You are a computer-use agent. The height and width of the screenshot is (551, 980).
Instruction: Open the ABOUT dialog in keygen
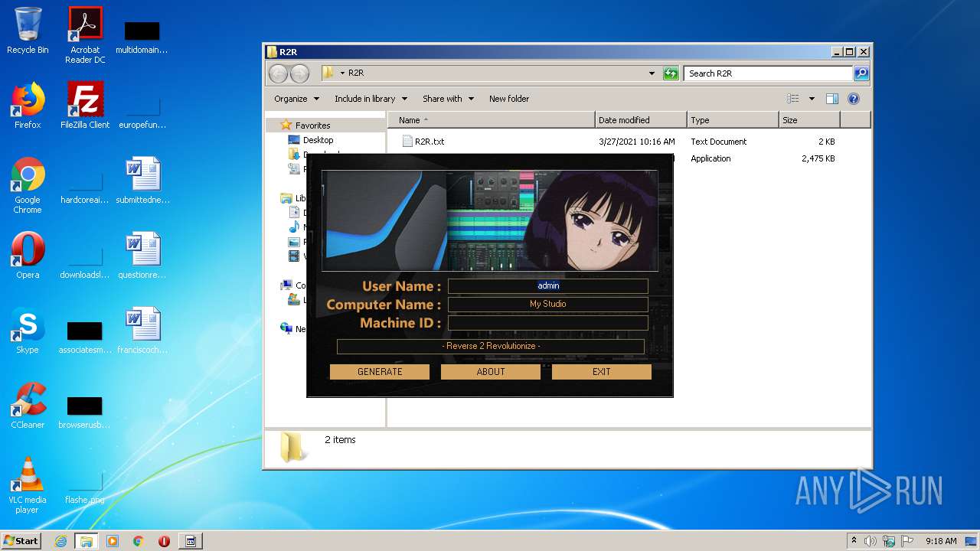pos(491,372)
